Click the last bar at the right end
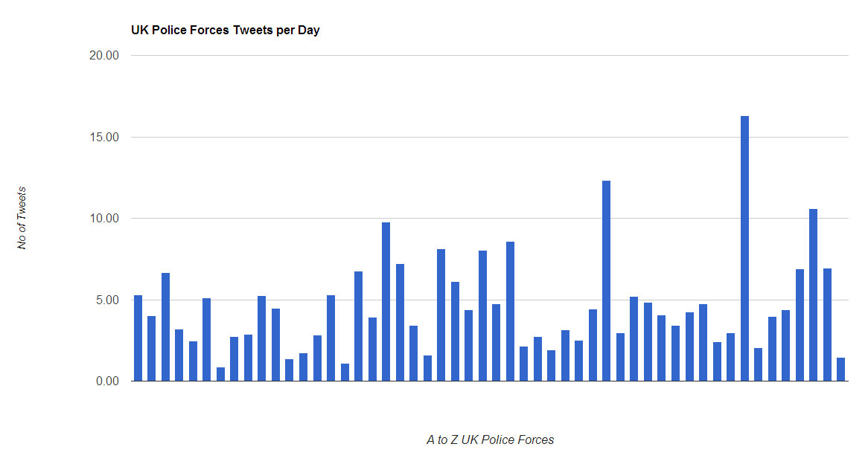 click(841, 370)
